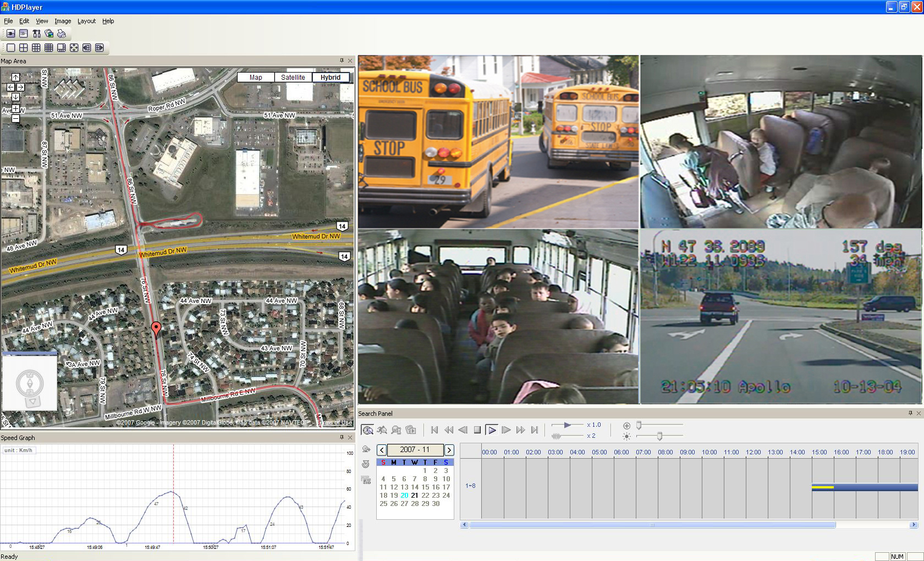Open previous month in the calendar

(x=382, y=450)
